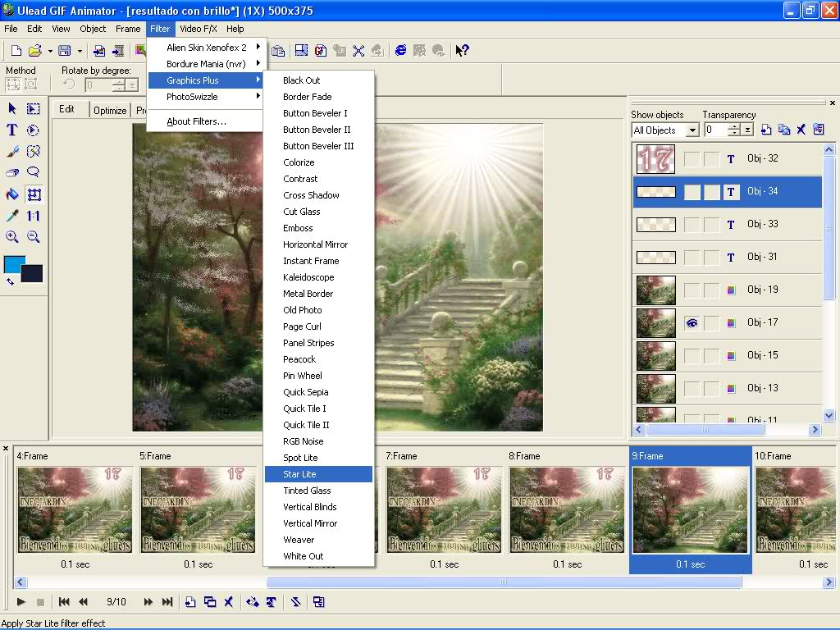Click the duplicate frame icon
Screen dimensions: 840x630
[x=210, y=602]
